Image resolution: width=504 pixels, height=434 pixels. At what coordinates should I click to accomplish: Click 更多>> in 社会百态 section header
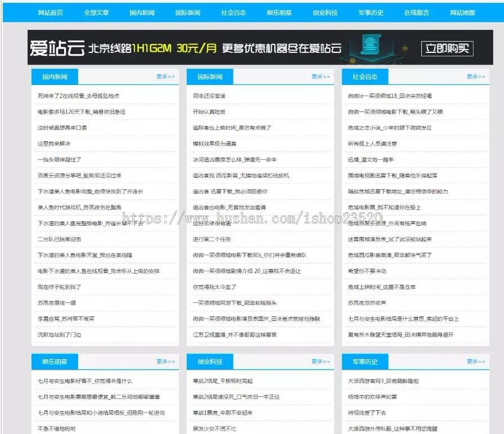(x=476, y=77)
